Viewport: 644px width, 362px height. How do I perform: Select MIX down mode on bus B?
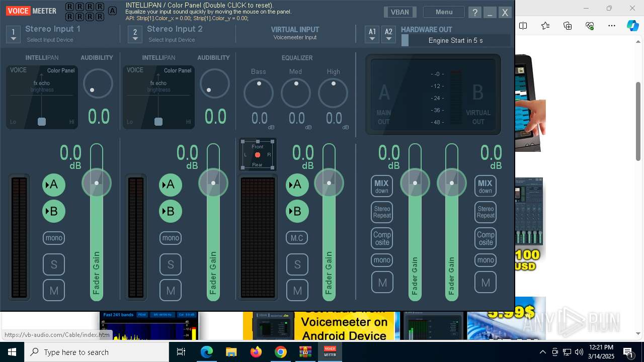pos(486,186)
